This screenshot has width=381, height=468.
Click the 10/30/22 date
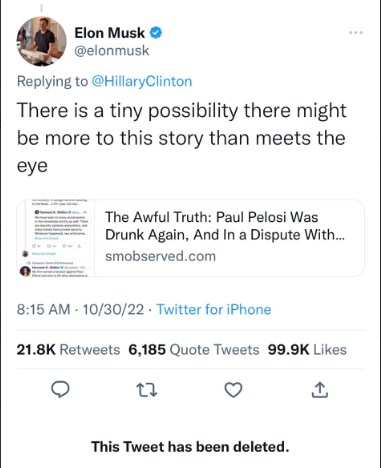(x=113, y=309)
